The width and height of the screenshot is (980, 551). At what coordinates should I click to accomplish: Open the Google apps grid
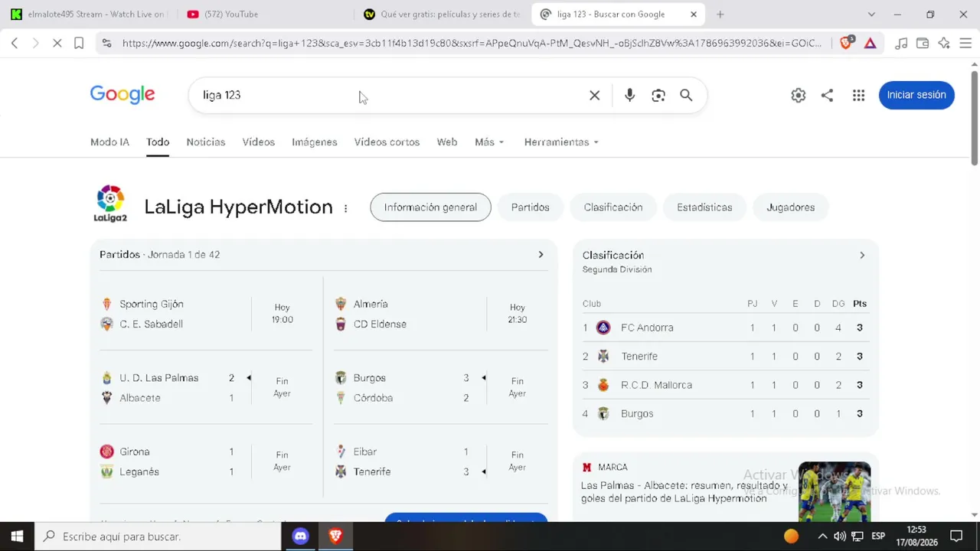[x=858, y=96]
